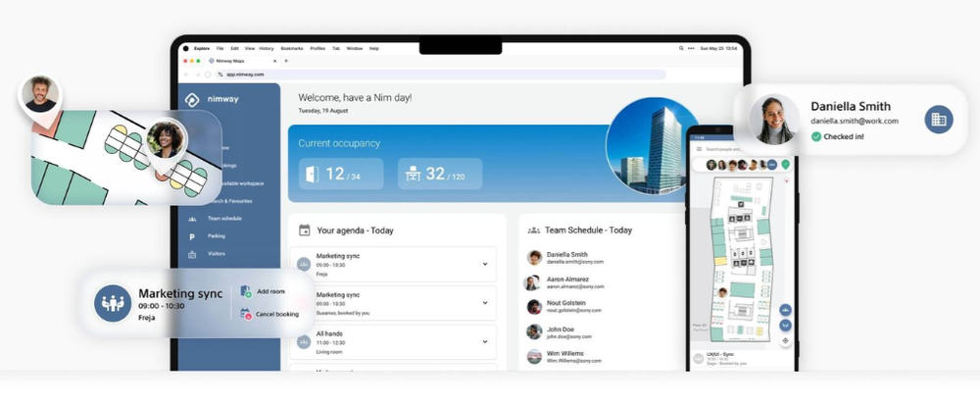980x407 pixels.
Task: Click the room occupancy door icon
Action: (x=312, y=174)
